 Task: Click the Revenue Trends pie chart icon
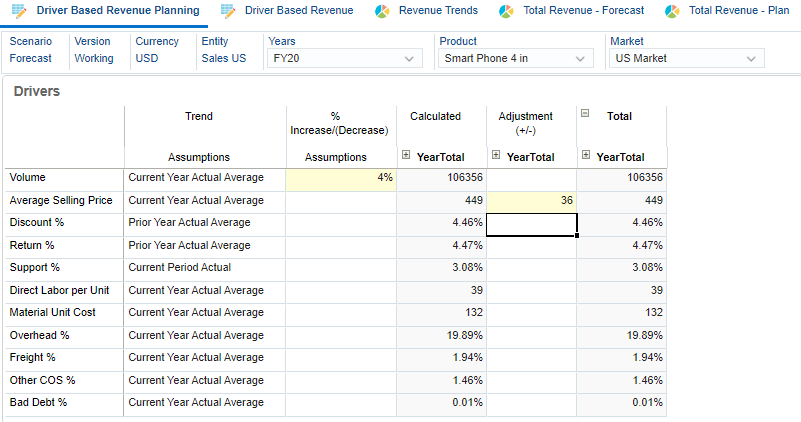pyautogui.click(x=382, y=11)
